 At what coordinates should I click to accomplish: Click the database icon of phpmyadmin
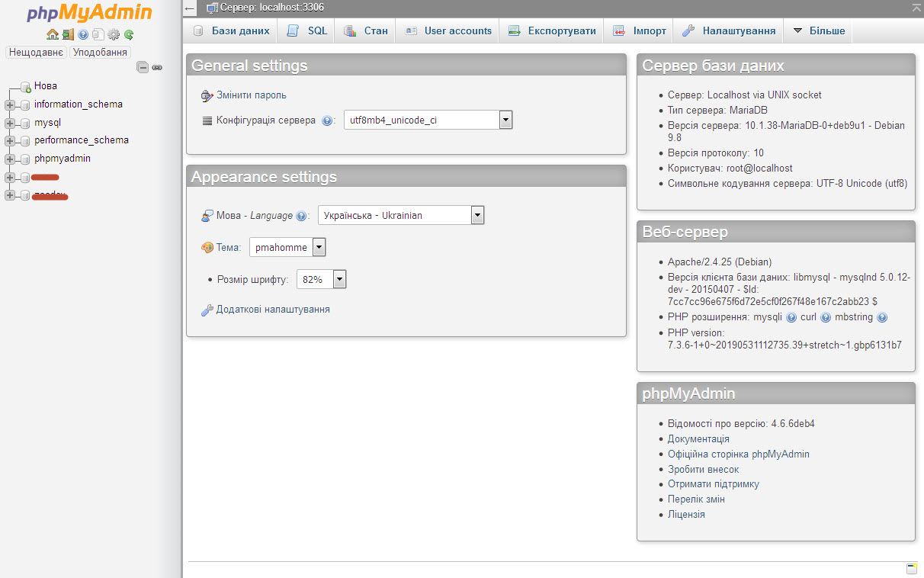point(24,159)
